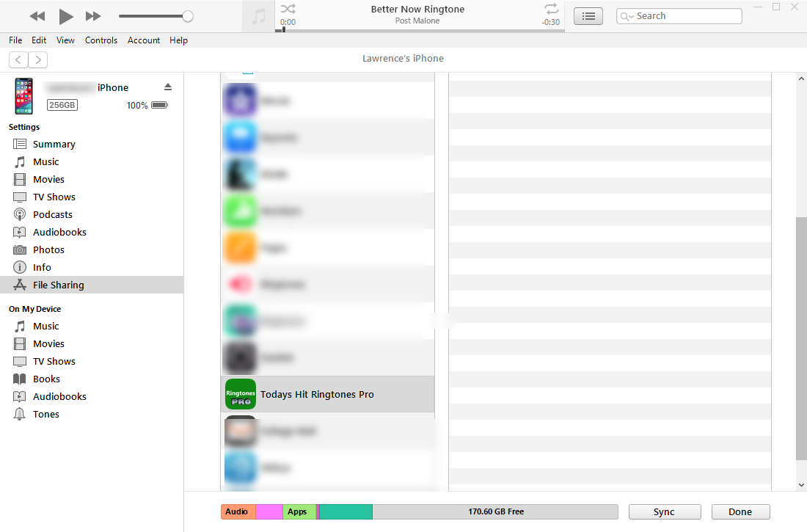The height and width of the screenshot is (532, 807).
Task: Eject the iPhone device
Action: [168, 87]
